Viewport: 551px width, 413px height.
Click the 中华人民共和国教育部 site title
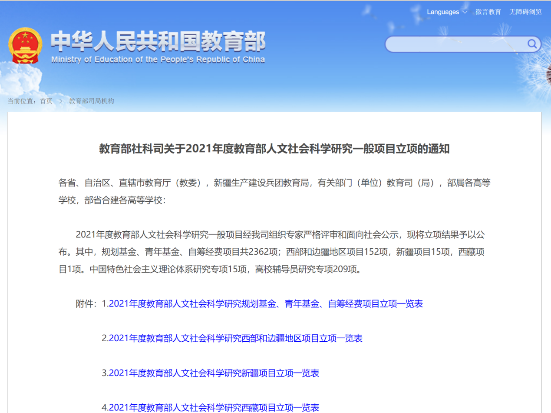[x=158, y=41]
